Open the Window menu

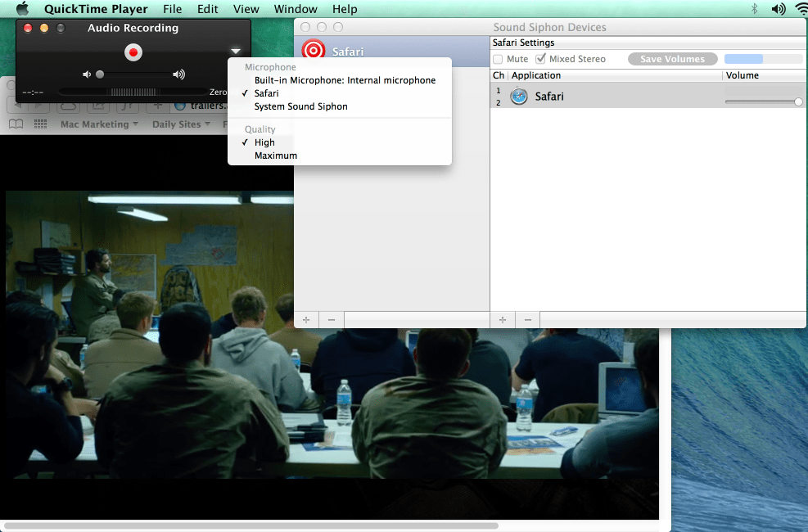[x=296, y=9]
